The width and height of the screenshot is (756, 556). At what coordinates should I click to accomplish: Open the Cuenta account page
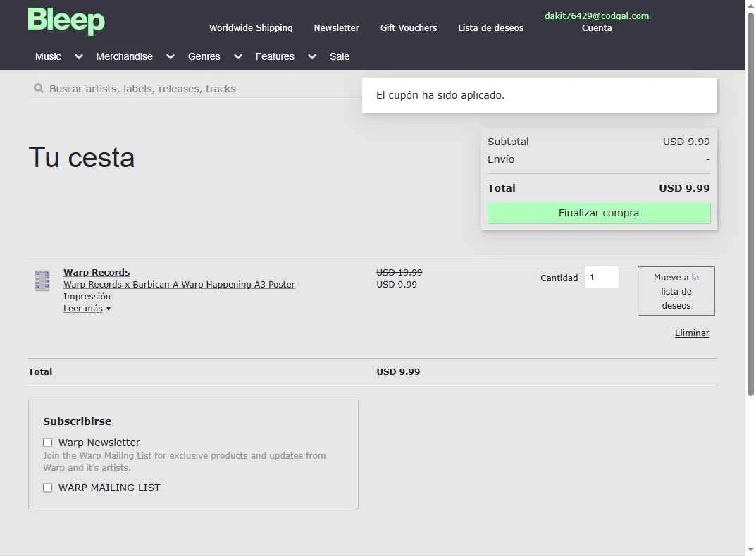597,28
